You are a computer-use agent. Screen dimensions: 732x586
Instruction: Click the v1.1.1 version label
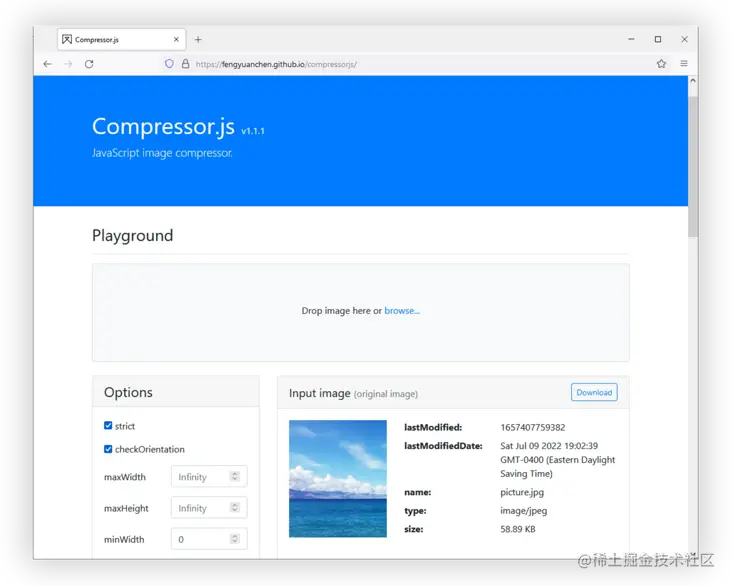tap(253, 131)
